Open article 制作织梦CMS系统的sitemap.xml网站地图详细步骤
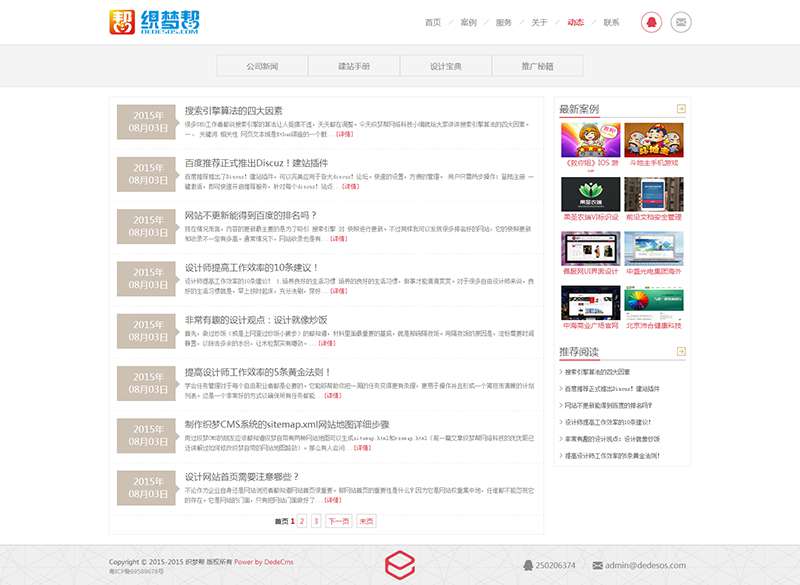Screen dimensions: 800x585 [x=287, y=424]
